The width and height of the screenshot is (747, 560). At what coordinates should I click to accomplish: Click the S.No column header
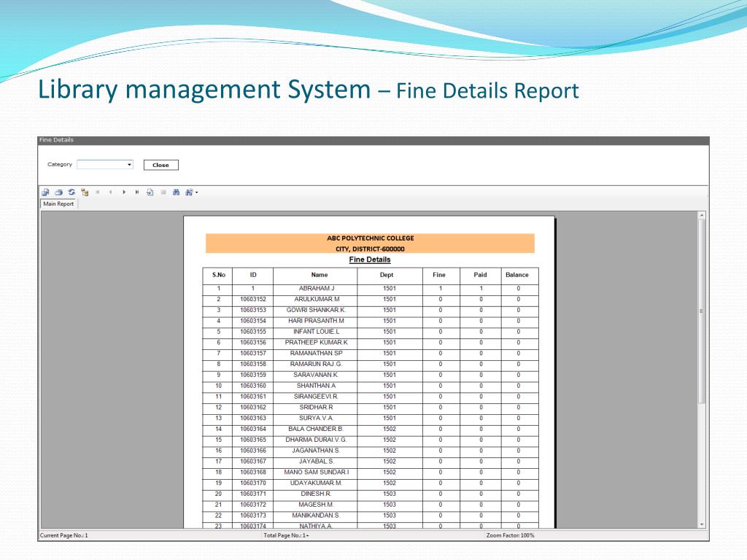pos(219,275)
